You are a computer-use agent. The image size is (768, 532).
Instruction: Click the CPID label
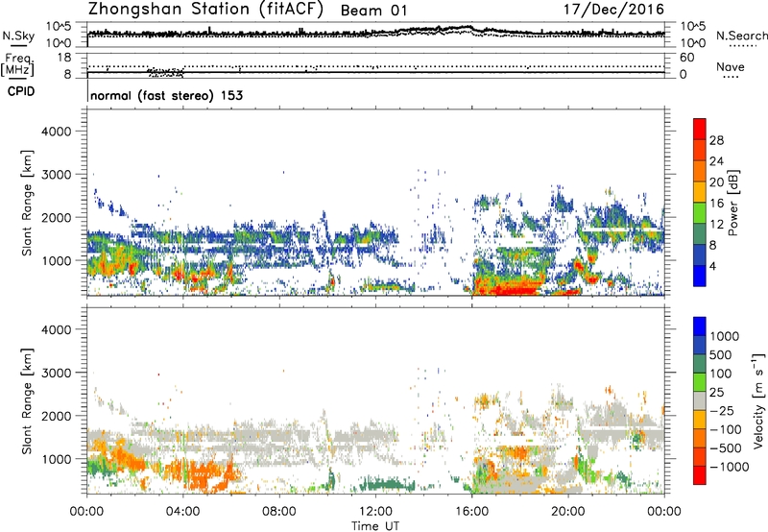tap(21, 91)
